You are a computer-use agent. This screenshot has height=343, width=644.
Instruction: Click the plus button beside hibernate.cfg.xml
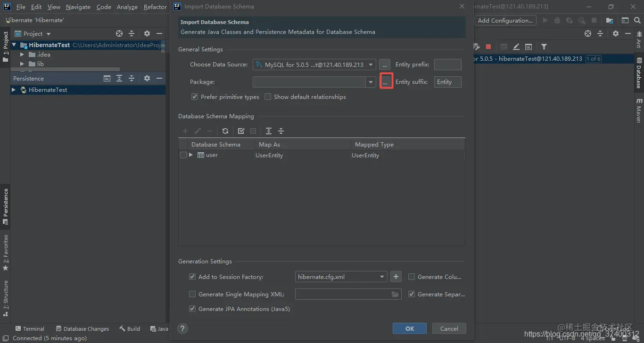(396, 277)
